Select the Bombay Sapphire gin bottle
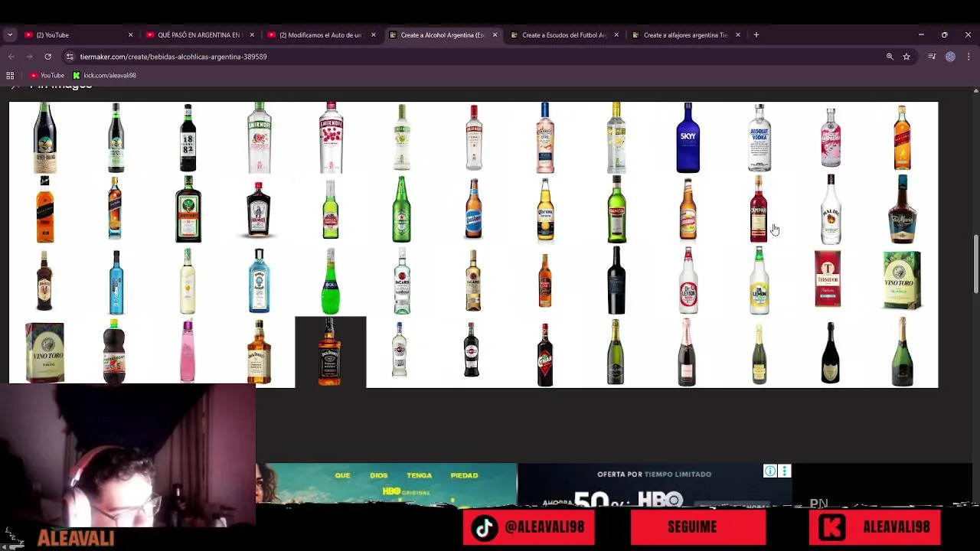This screenshot has height=551, width=980. pos(260,281)
